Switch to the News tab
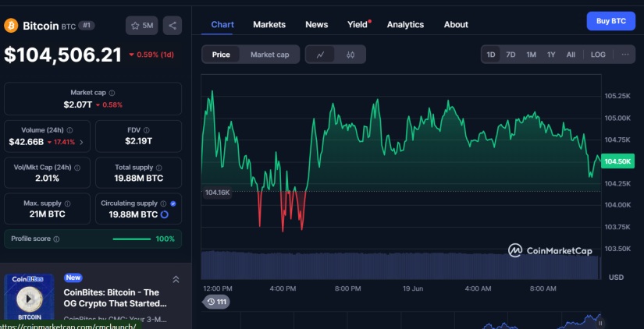Image resolution: width=644 pixels, height=329 pixels. pyautogui.click(x=317, y=25)
